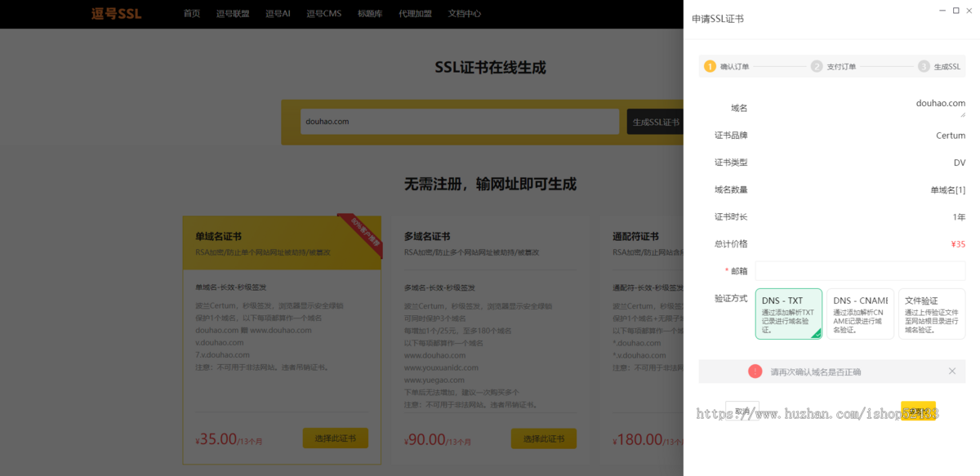Minimize the 申请SSL证书 dialog
The width and height of the screenshot is (980, 476).
coord(943,11)
